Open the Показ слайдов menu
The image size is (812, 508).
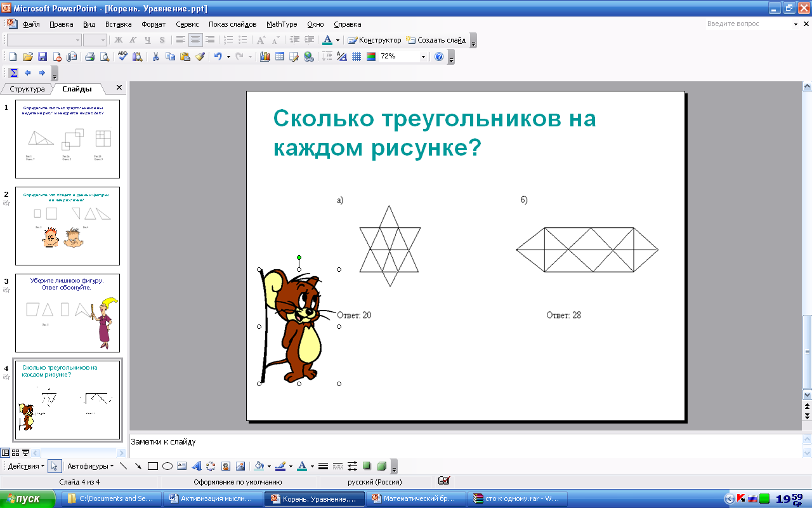pos(232,24)
